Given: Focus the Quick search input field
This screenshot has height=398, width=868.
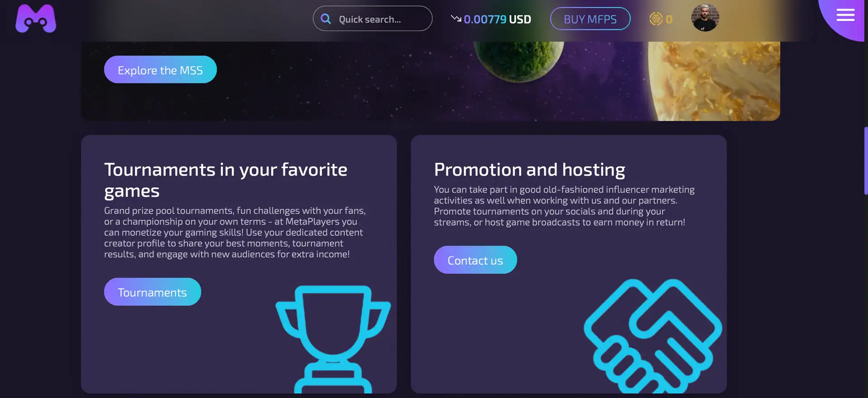Looking at the screenshot, I should tap(380, 19).
